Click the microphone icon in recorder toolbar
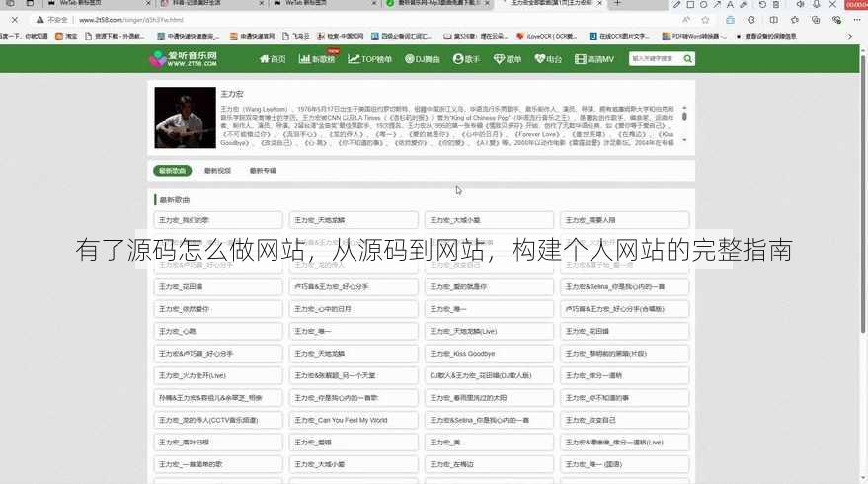Image resolution: width=868 pixels, height=484 pixels. [817, 4]
